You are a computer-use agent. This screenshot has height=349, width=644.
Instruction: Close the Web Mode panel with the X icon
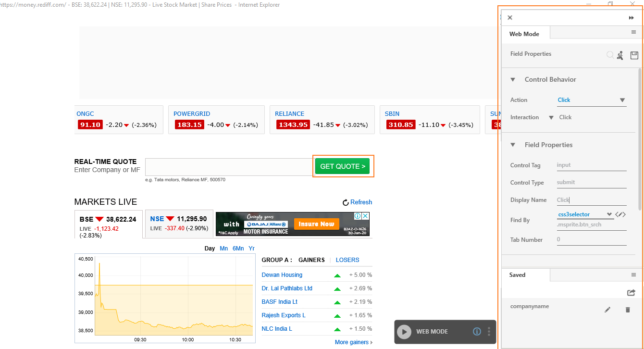(x=510, y=18)
